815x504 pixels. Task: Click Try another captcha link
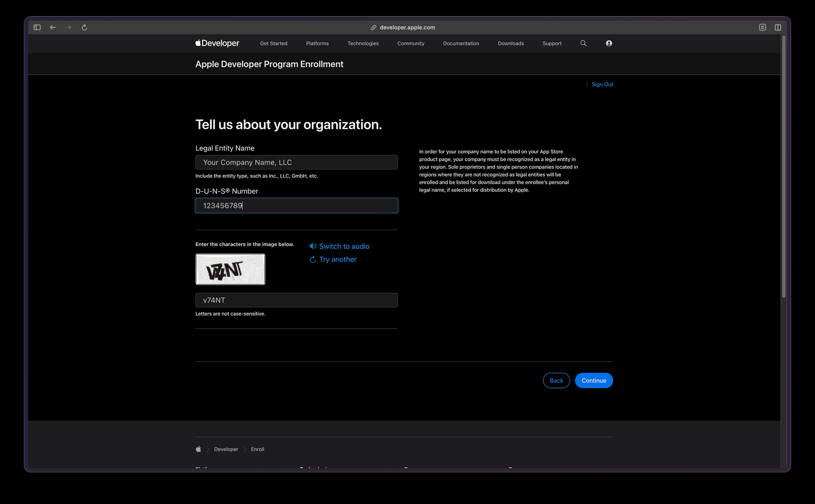point(338,260)
